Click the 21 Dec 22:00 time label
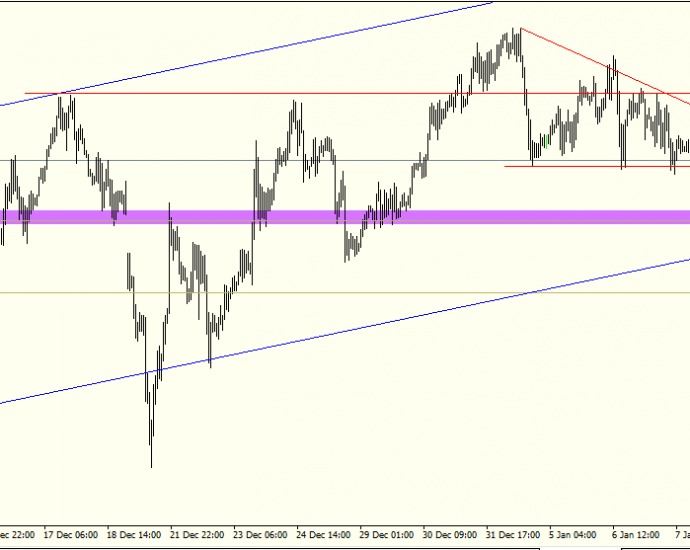Viewport: 690px width, 550px height. click(x=197, y=535)
